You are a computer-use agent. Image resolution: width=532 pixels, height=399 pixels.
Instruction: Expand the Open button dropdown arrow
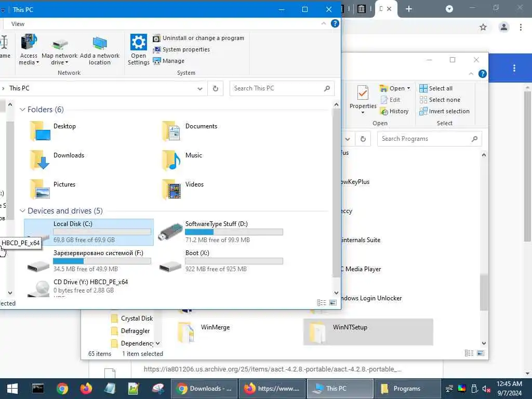click(408, 88)
